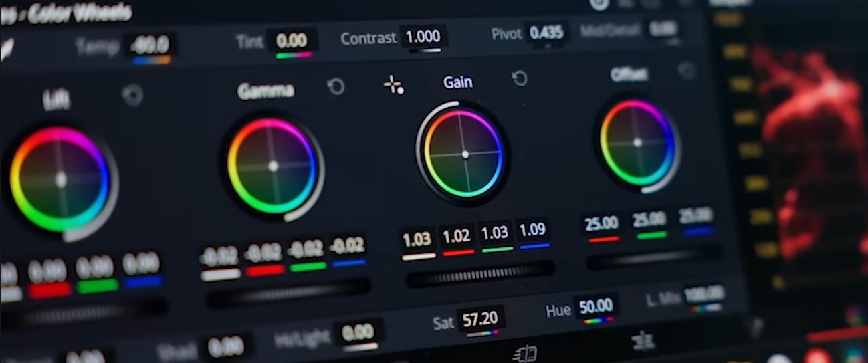Click the Gamma wheel center point

click(273, 166)
